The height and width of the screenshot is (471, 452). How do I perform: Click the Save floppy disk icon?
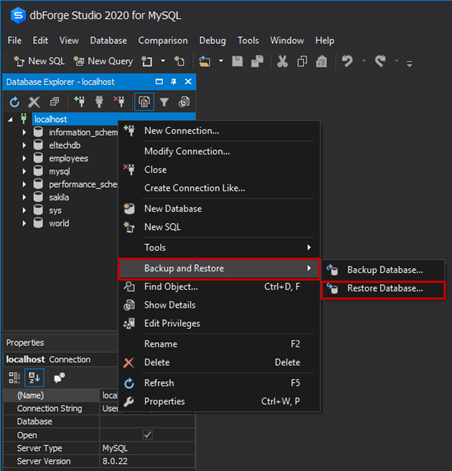pyautogui.click(x=237, y=61)
